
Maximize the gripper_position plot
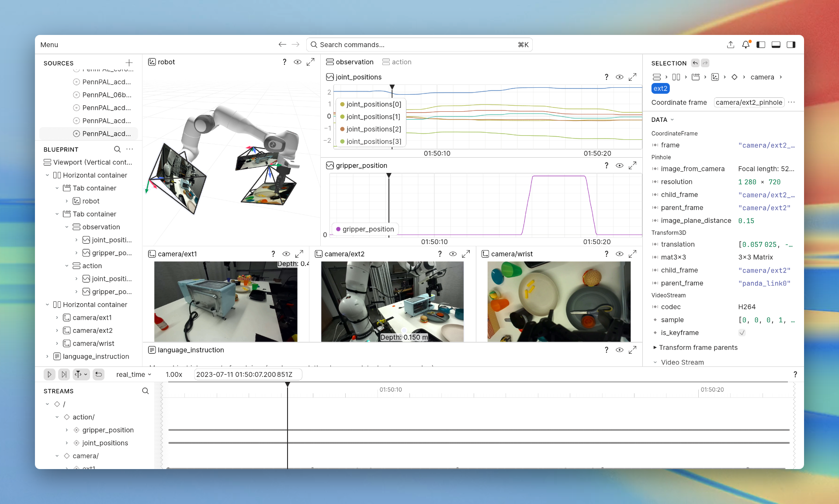click(x=632, y=166)
